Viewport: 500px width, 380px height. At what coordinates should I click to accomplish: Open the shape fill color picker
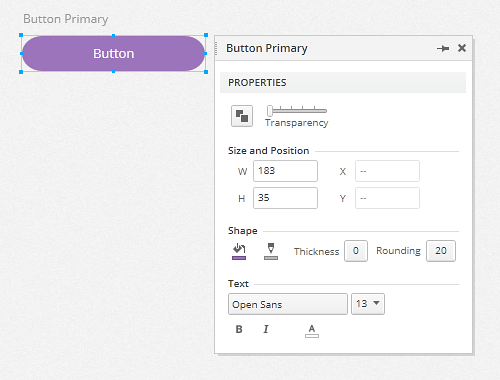coord(239,251)
